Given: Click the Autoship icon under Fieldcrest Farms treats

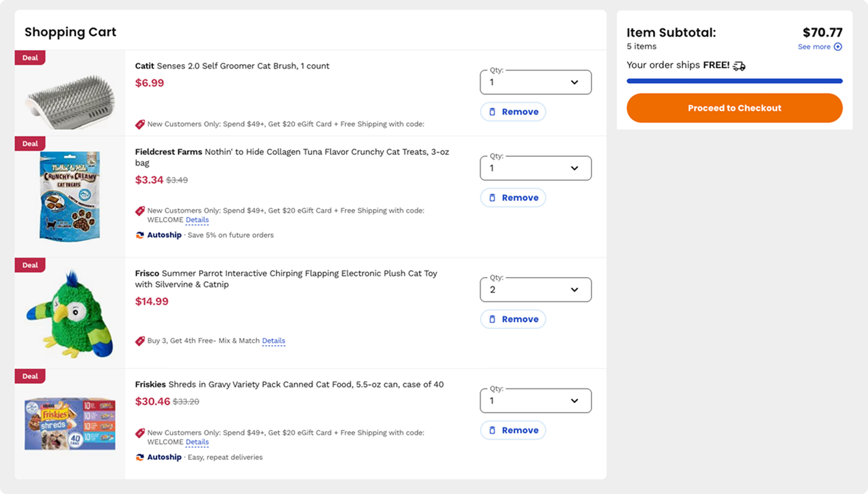Looking at the screenshot, I should (x=140, y=235).
